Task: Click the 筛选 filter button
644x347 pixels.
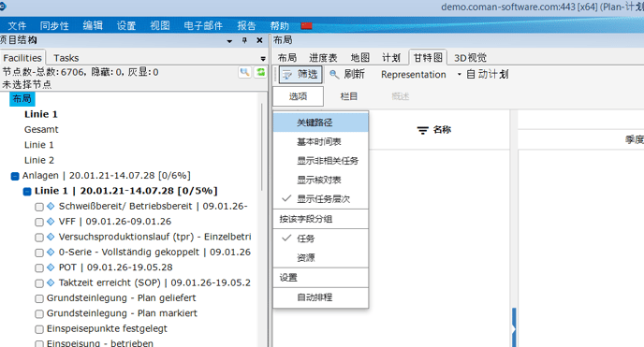Action: pos(300,74)
